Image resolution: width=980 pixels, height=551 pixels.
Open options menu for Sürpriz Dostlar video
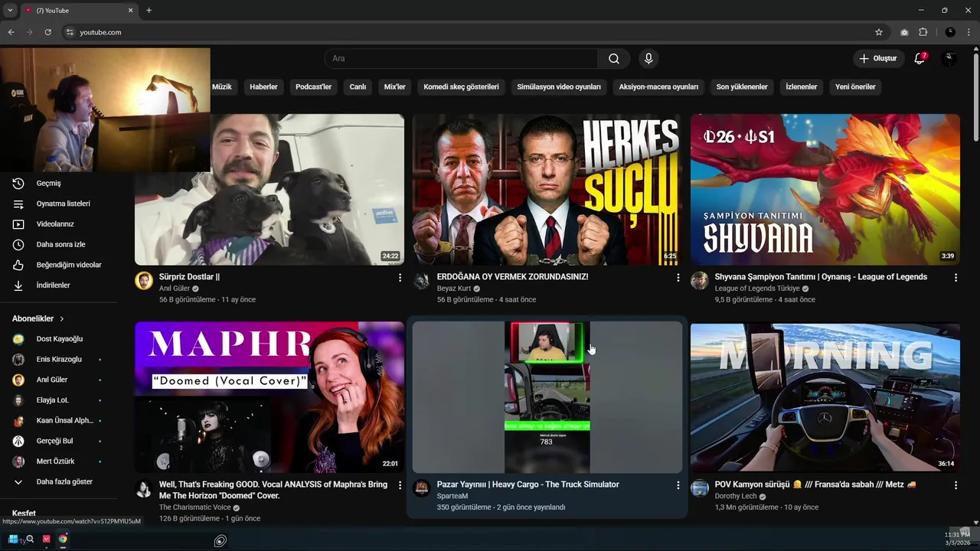400,278
